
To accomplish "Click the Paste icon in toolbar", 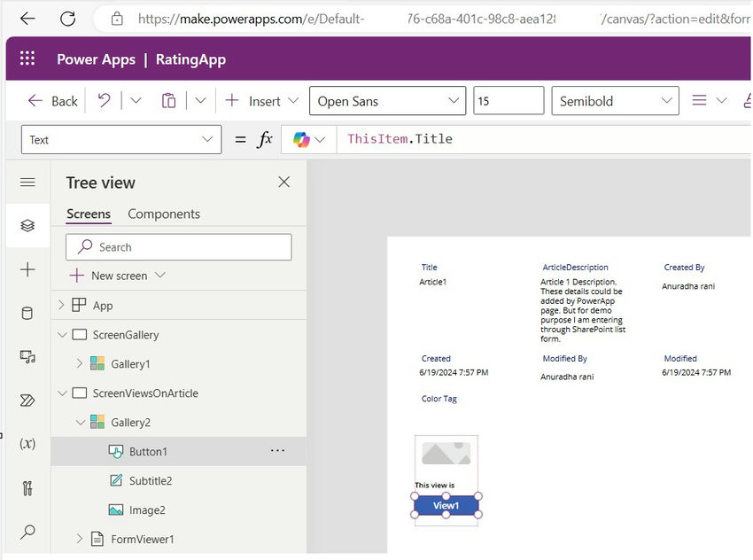I will tap(168, 100).
